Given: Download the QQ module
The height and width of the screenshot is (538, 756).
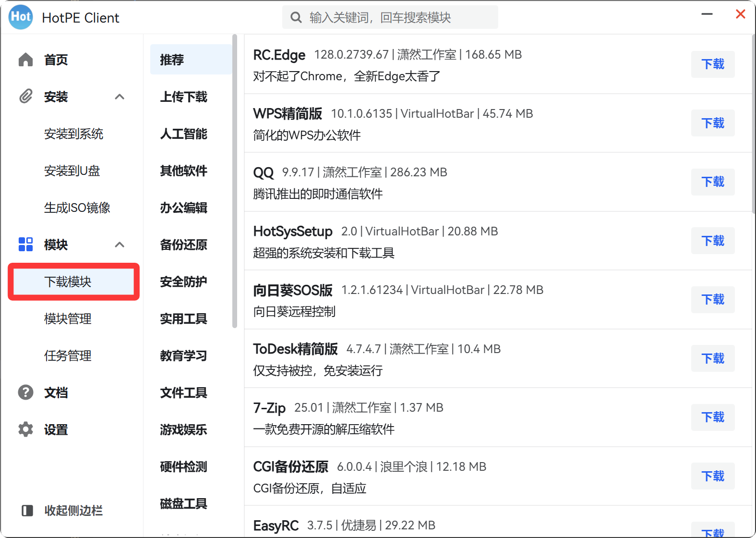Looking at the screenshot, I should click(x=712, y=182).
